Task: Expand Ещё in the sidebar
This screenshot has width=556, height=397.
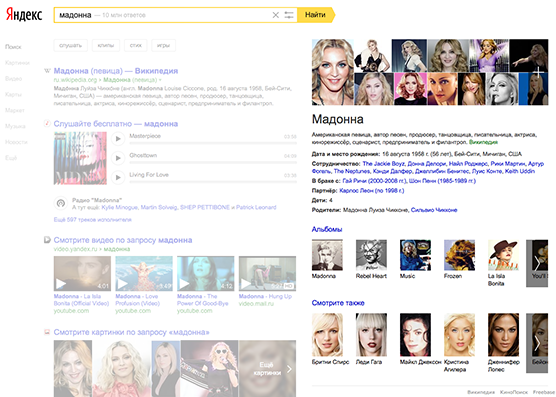Action: (x=11, y=158)
